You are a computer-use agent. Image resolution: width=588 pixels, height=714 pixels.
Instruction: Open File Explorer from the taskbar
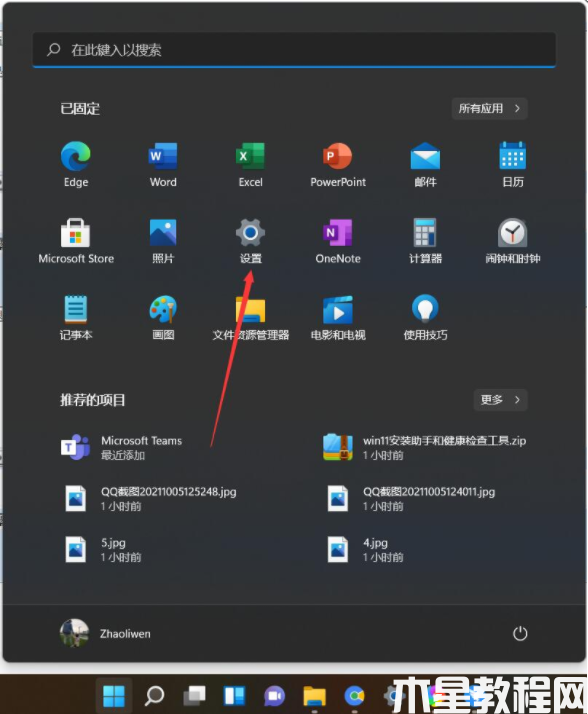[314, 696]
